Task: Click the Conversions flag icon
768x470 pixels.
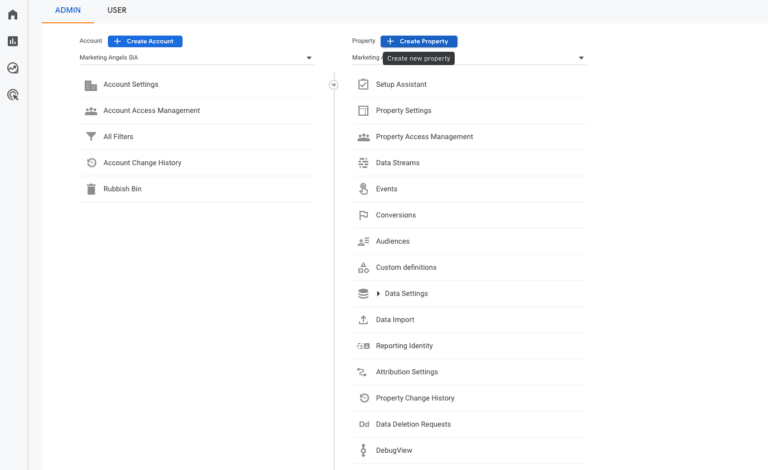Action: tap(363, 215)
